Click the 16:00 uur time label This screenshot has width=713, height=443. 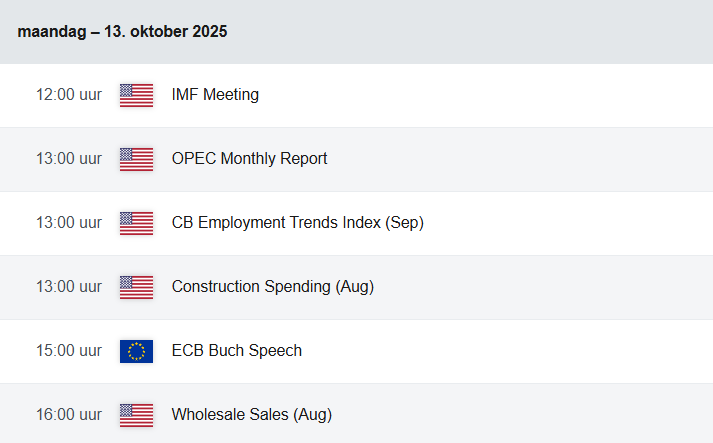[x=69, y=415]
